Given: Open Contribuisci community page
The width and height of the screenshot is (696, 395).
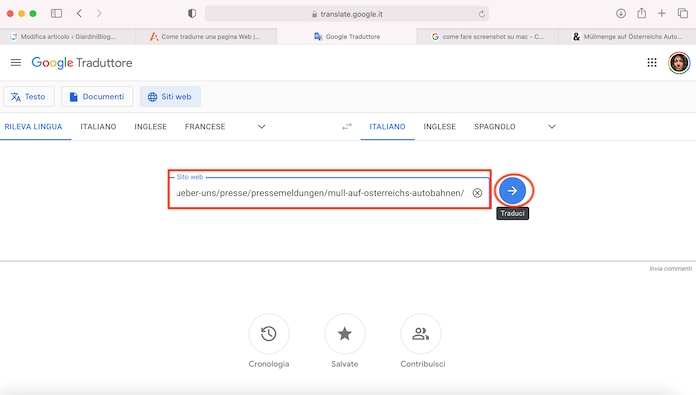Looking at the screenshot, I should [x=421, y=334].
